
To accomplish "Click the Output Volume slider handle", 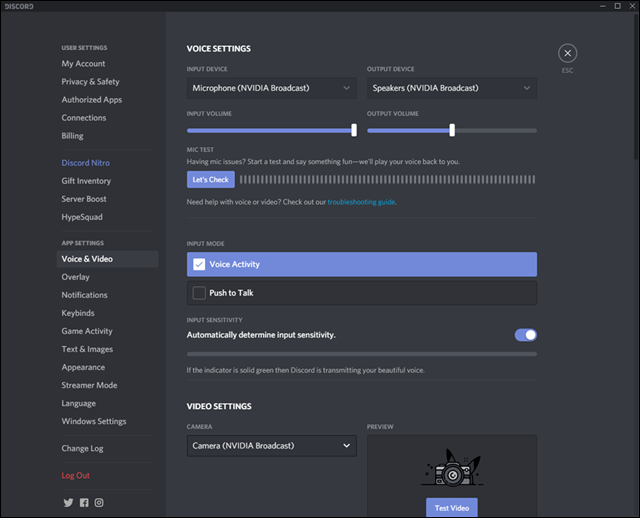I will (x=452, y=130).
